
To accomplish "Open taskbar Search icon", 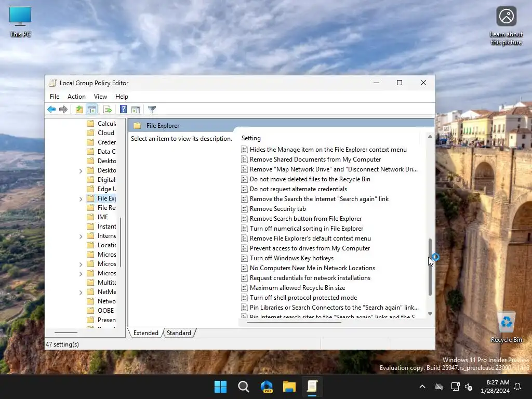I will [243, 387].
